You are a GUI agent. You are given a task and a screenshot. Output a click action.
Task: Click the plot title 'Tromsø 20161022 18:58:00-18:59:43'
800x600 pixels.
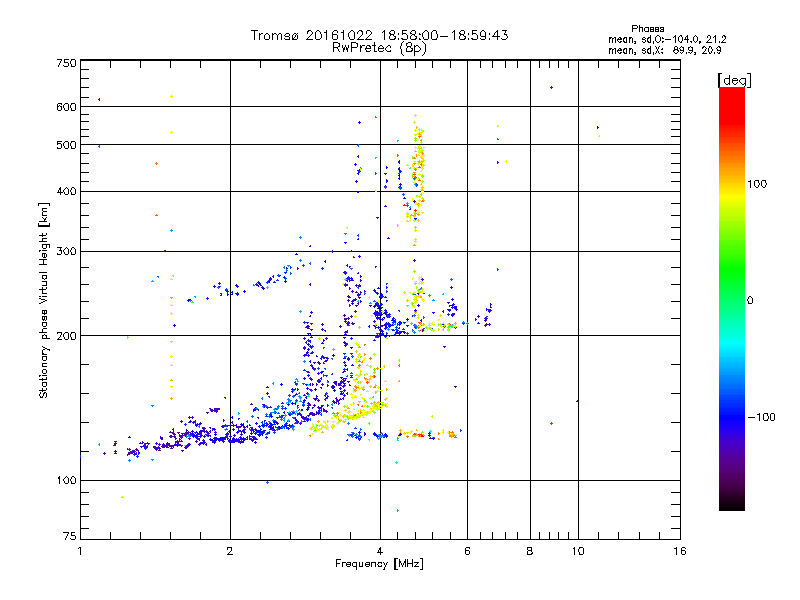point(379,35)
